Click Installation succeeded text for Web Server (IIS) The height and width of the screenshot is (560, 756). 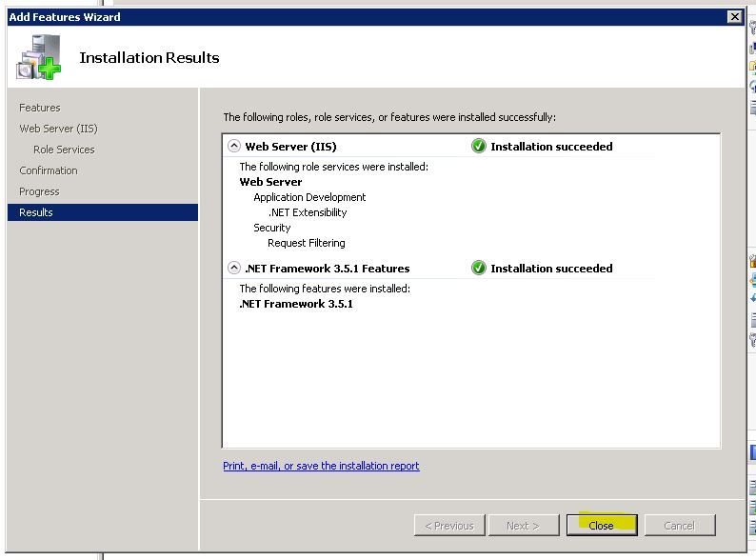(551, 146)
